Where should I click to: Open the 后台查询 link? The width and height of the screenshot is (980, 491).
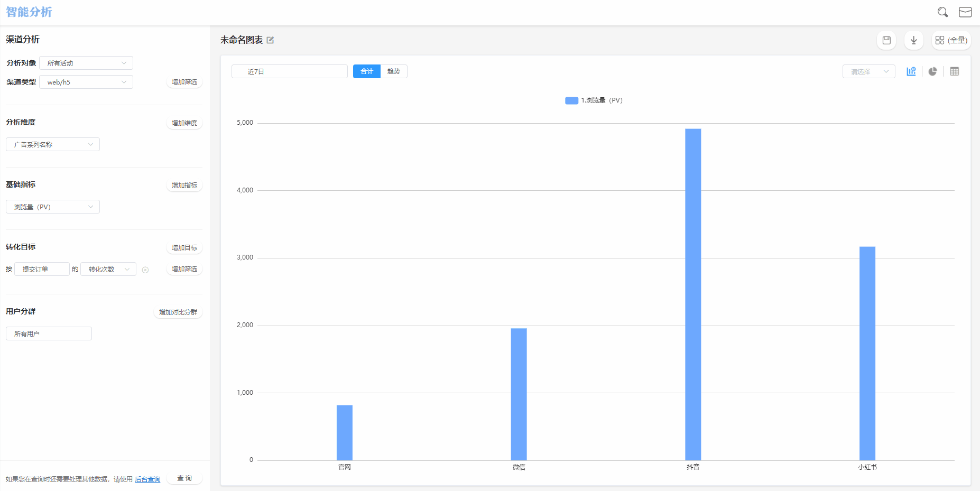[x=147, y=479]
